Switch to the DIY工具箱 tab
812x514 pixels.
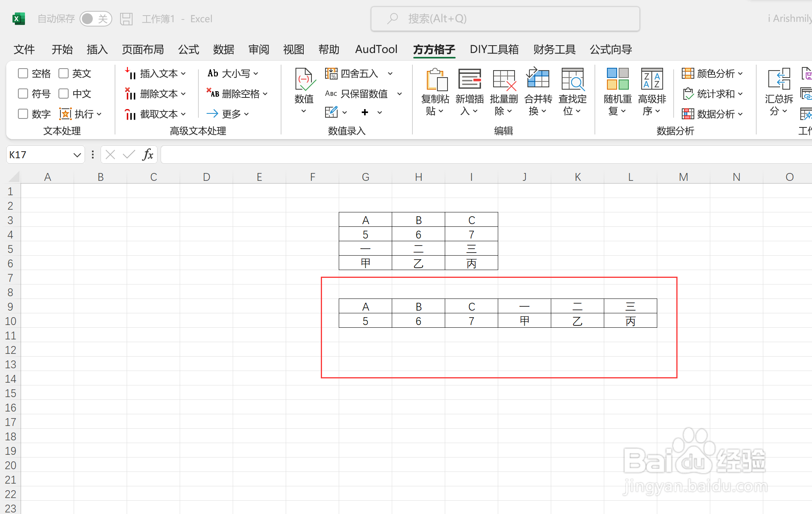(x=494, y=49)
